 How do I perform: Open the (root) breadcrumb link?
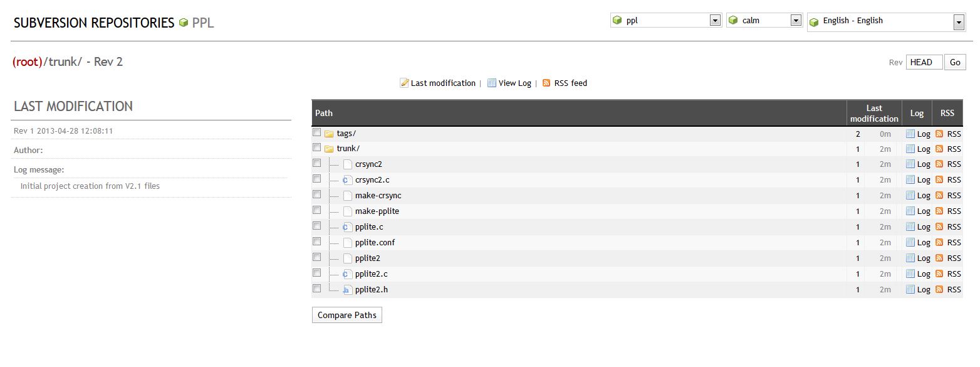coord(27,61)
